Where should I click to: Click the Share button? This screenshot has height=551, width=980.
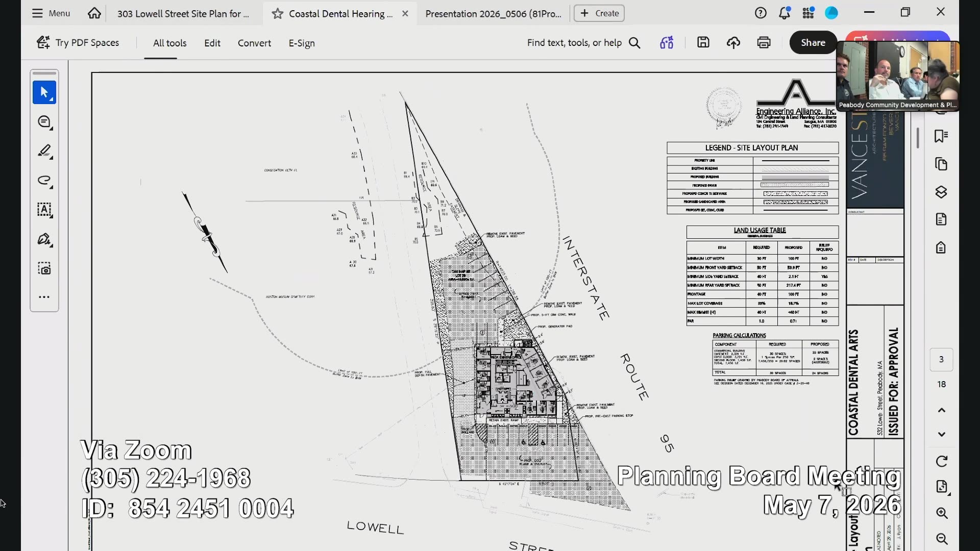(x=813, y=43)
